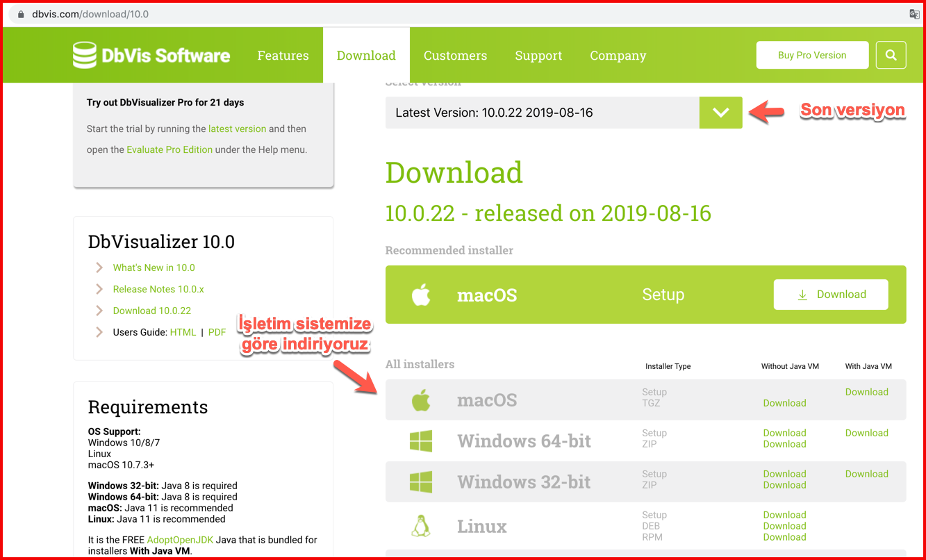Open the search magnifier icon
This screenshot has width=926, height=560.
point(891,55)
